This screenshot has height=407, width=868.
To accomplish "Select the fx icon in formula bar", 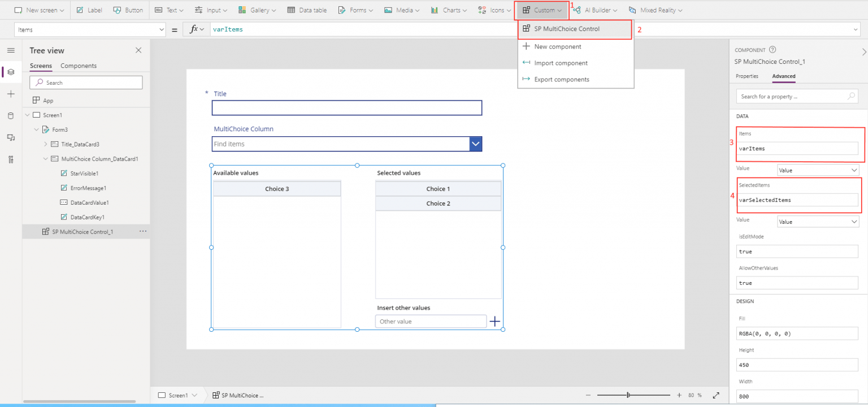I will point(195,28).
